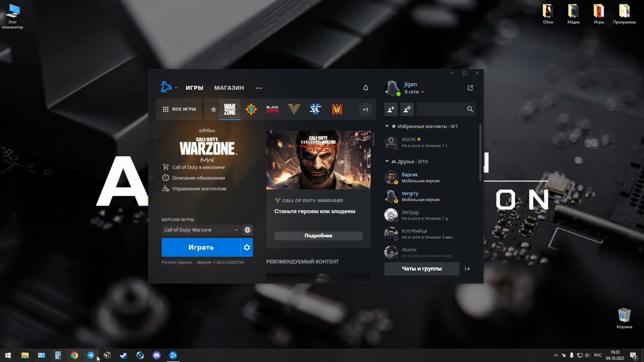
Task: Open the Обои desktop folder
Action: (548, 14)
